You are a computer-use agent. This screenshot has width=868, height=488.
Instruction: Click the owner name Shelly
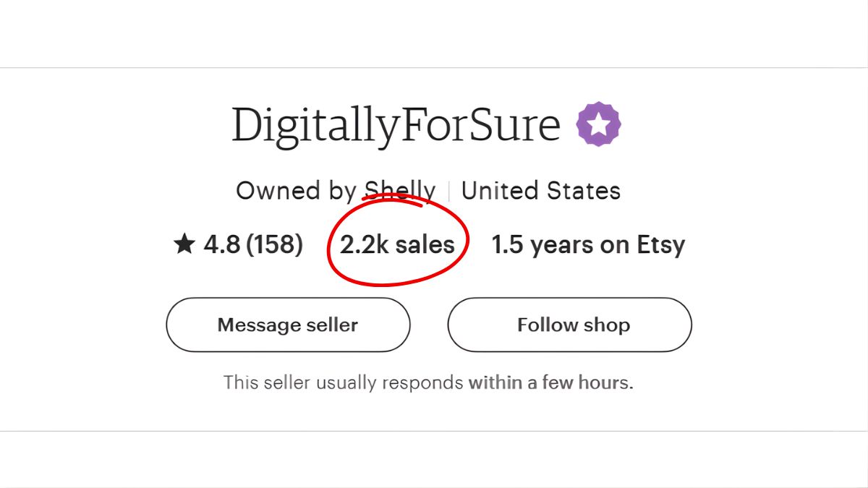pyautogui.click(x=400, y=191)
